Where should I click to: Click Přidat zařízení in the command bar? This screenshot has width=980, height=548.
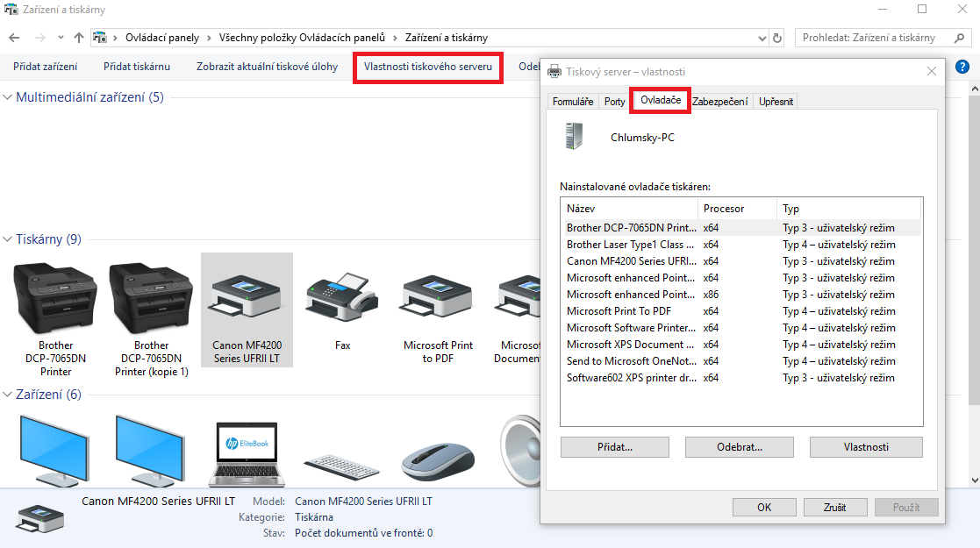pos(46,67)
